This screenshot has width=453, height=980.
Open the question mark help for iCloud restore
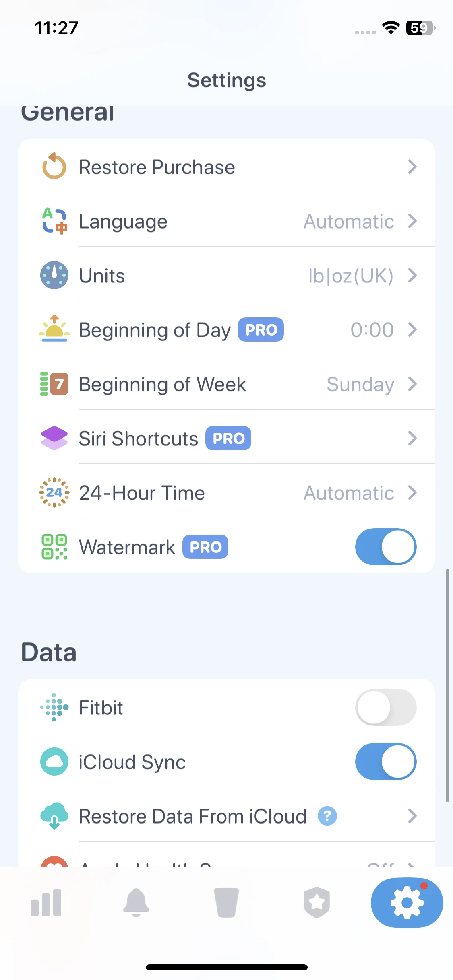tap(327, 816)
